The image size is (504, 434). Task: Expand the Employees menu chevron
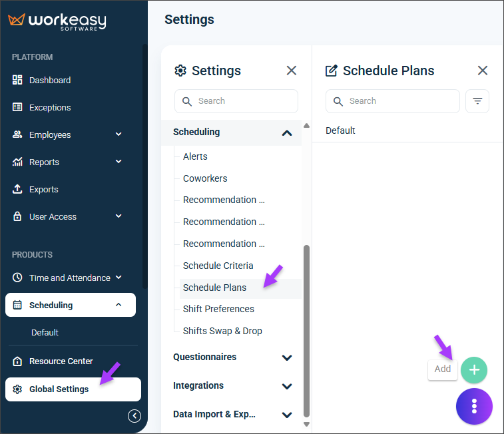(x=119, y=134)
